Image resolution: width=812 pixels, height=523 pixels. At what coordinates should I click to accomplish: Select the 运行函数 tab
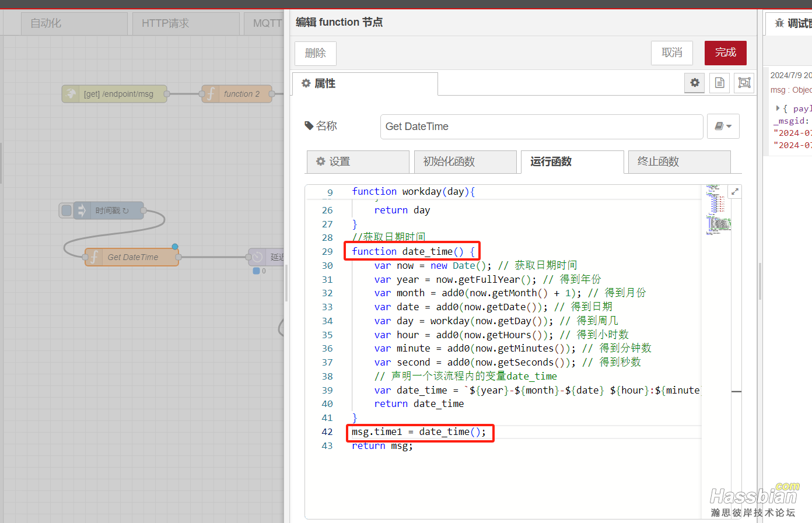[x=572, y=162]
